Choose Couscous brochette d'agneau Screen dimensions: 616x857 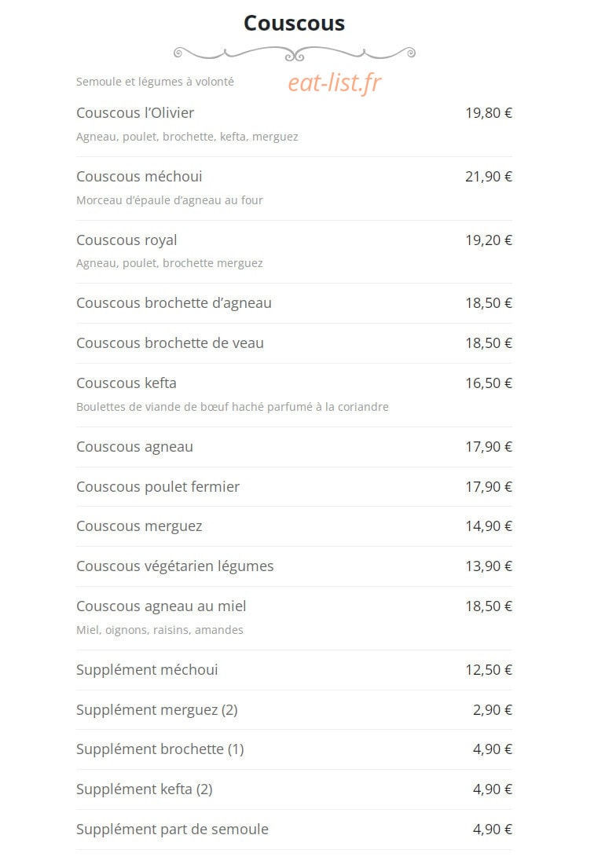(294, 303)
